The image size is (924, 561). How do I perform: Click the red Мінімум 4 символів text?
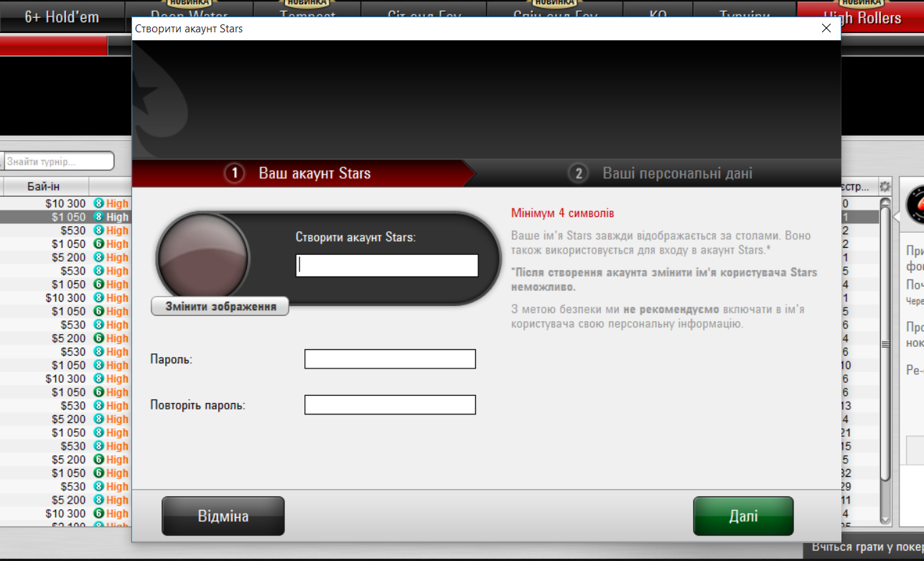tap(563, 213)
